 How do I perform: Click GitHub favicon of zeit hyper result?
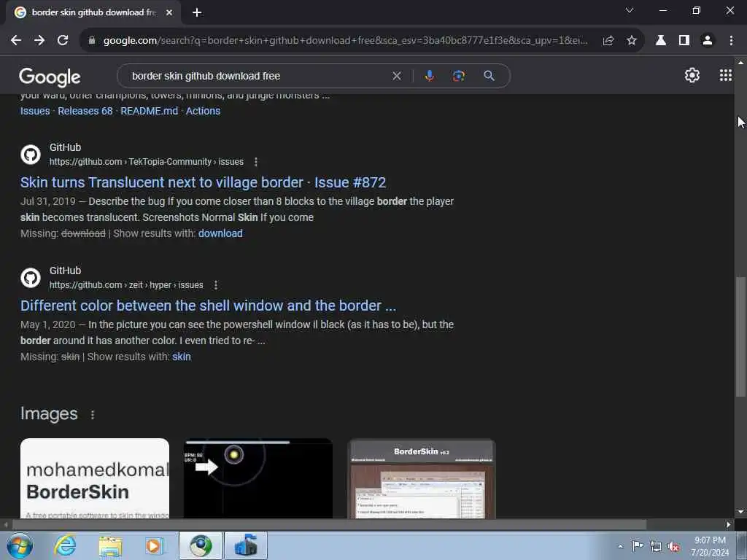tap(31, 278)
